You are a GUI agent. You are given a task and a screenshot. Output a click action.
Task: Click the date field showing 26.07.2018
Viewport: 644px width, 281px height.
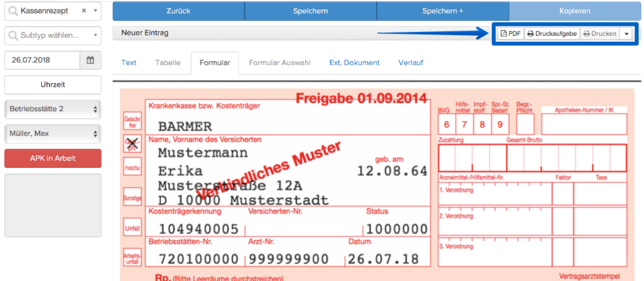pos(42,60)
